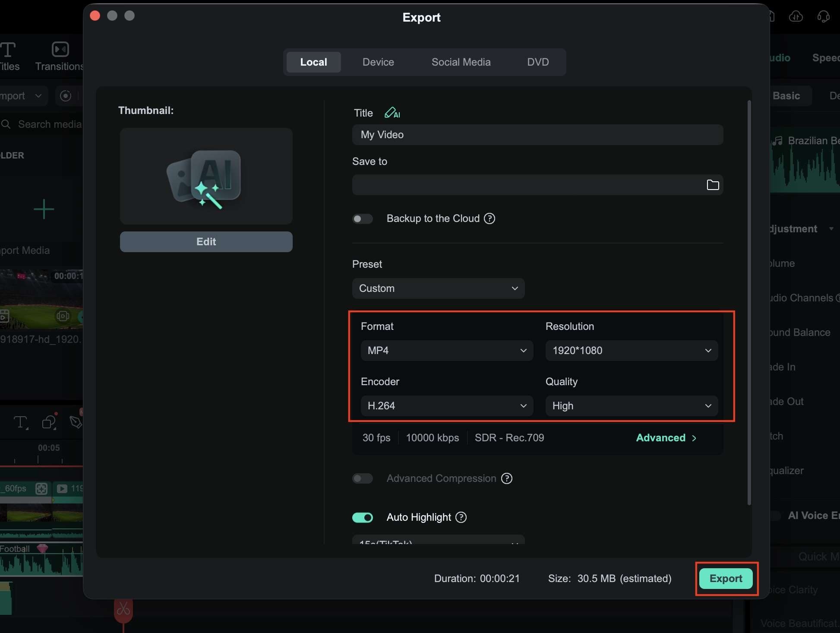This screenshot has height=633, width=840.
Task: Toggle Advanced Compression switch
Action: (363, 478)
